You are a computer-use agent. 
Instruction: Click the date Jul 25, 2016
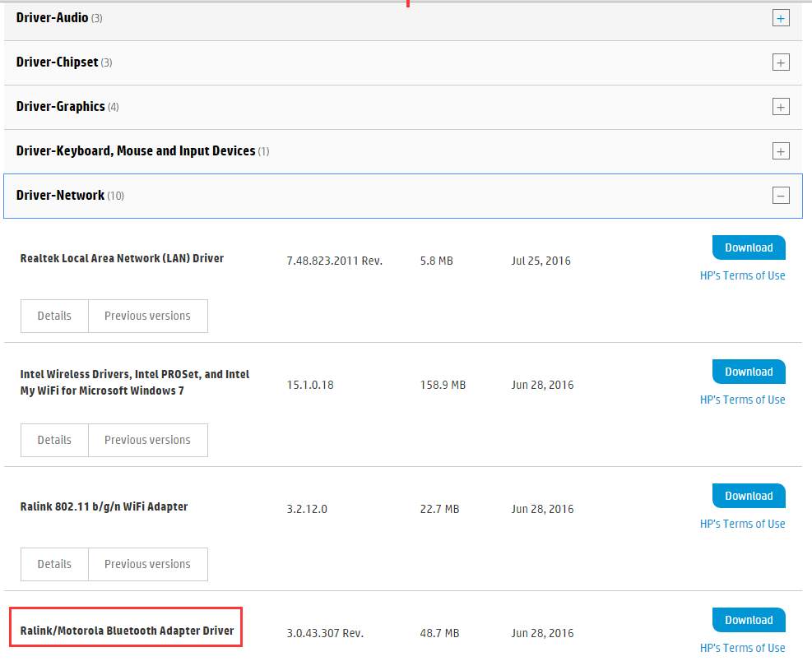541,261
